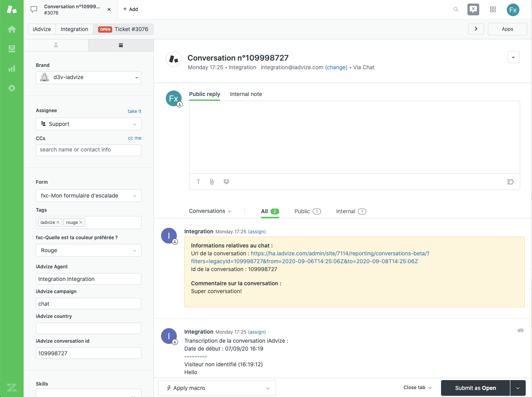Click the (change) requester link
Viewport: 532px width, 397px height.
point(336,67)
